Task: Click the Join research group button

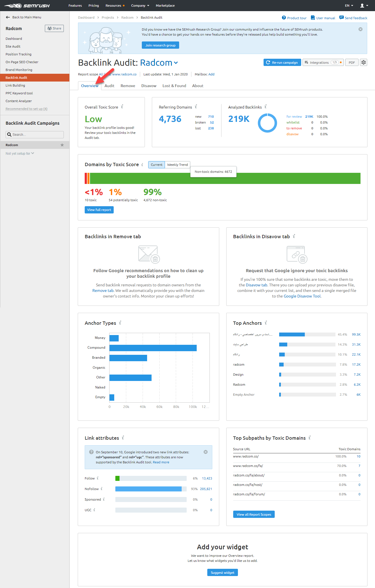Action: 160,45
